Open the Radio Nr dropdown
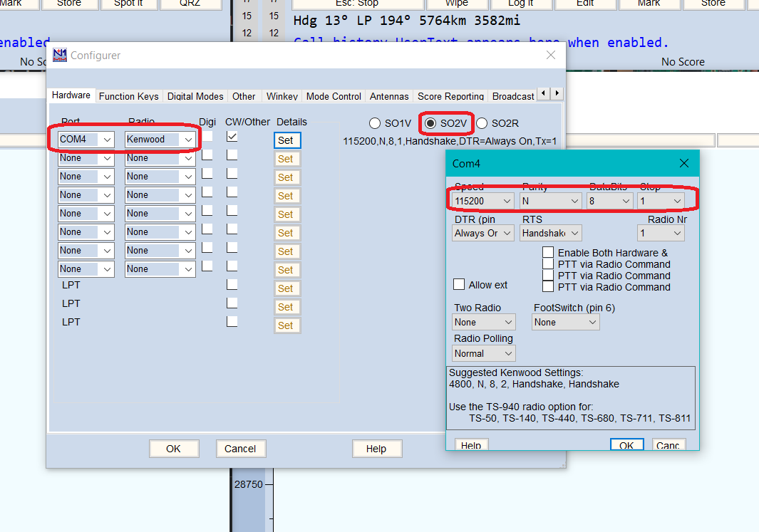The height and width of the screenshot is (532, 759). [x=661, y=233]
